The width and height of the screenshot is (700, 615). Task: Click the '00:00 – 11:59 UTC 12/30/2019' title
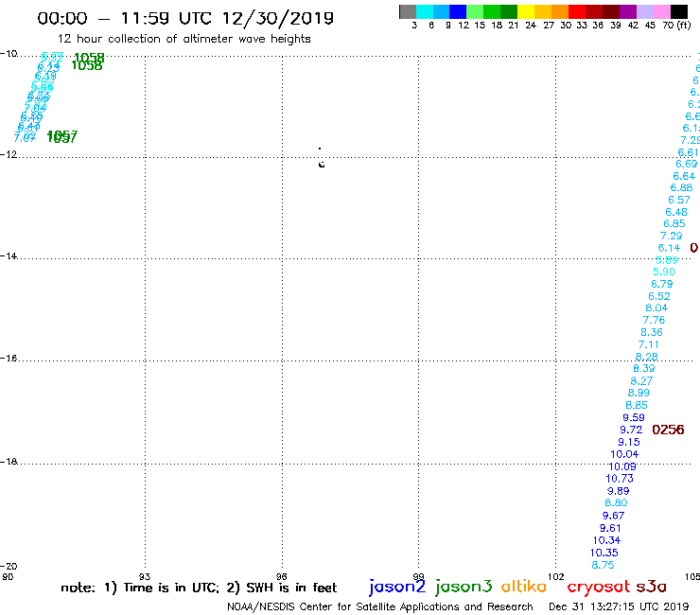point(185,18)
